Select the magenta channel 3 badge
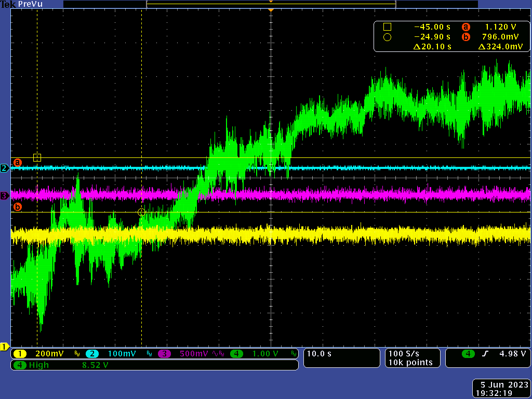Image resolution: width=532 pixels, height=399 pixels. pos(164,354)
